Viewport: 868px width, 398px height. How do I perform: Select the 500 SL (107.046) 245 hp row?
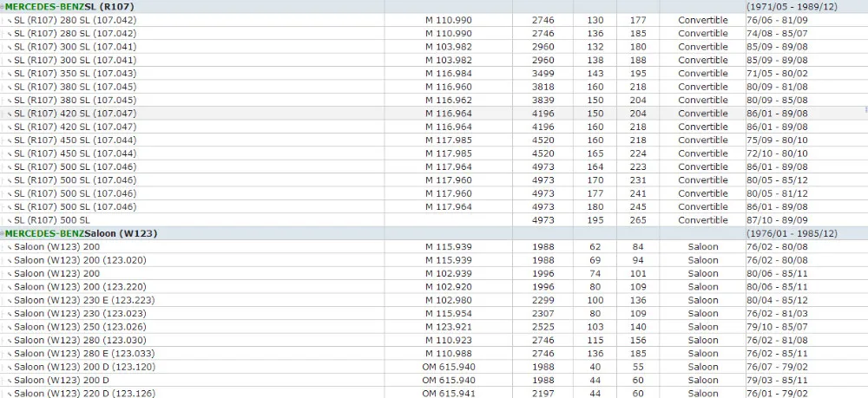coord(434,206)
